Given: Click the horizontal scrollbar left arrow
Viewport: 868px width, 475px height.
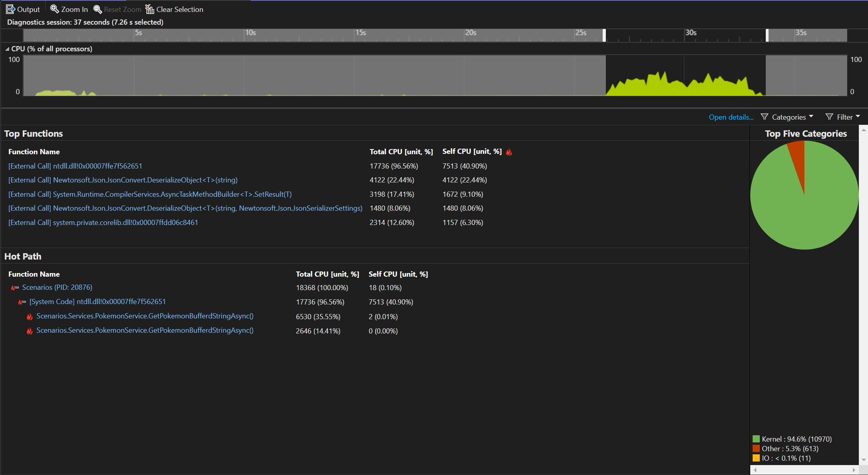Looking at the screenshot, I should 755,470.
